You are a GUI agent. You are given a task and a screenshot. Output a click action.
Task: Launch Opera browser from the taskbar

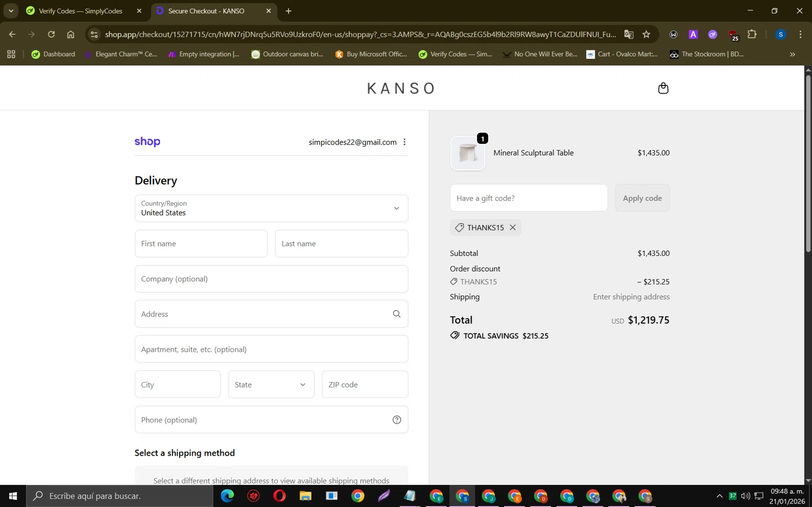(279, 496)
